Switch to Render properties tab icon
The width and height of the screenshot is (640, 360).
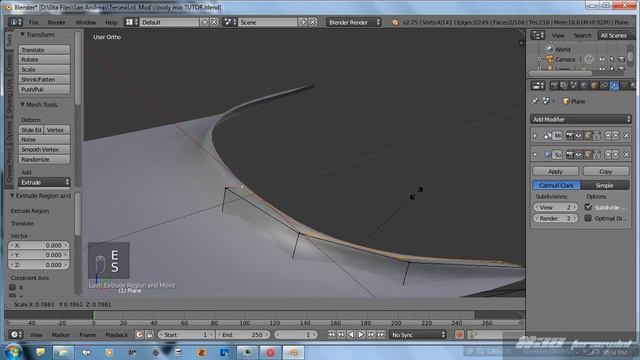coord(554,85)
